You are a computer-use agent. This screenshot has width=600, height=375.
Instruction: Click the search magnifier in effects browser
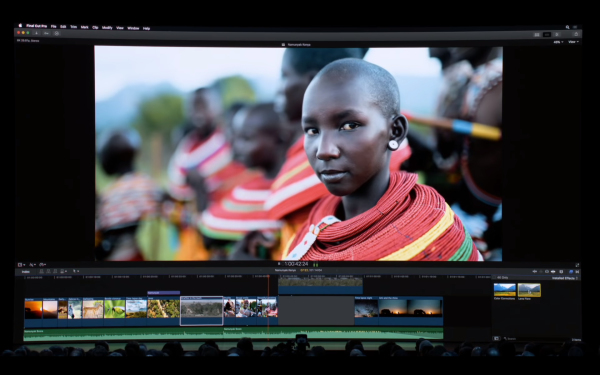505,339
